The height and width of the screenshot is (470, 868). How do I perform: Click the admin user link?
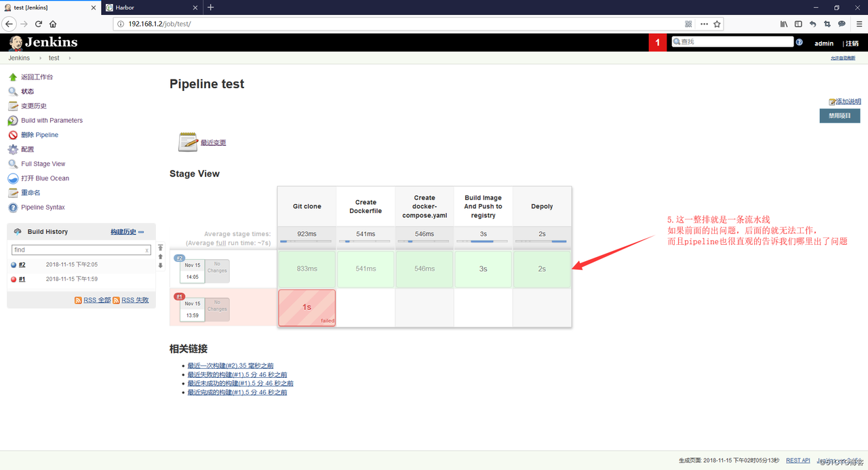824,43
